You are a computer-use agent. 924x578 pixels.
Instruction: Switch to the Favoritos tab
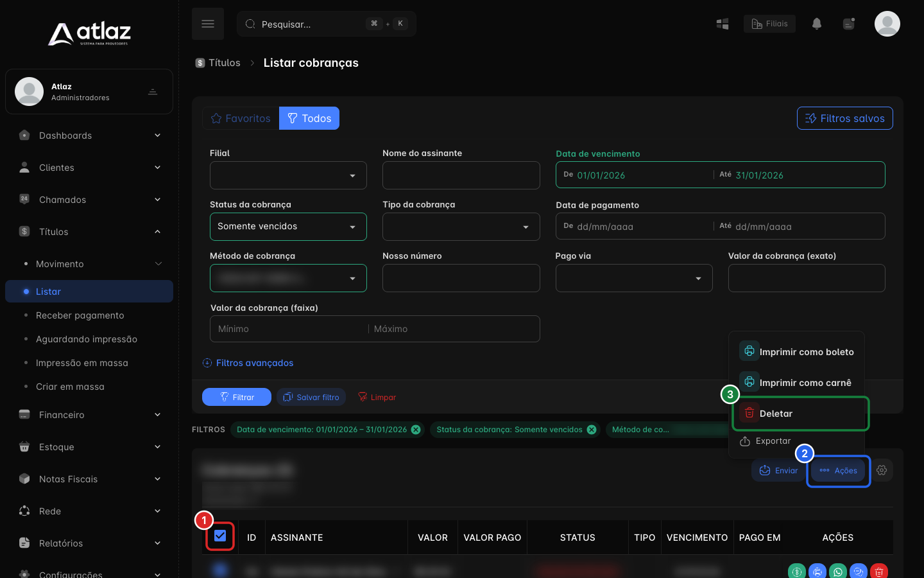(x=241, y=118)
